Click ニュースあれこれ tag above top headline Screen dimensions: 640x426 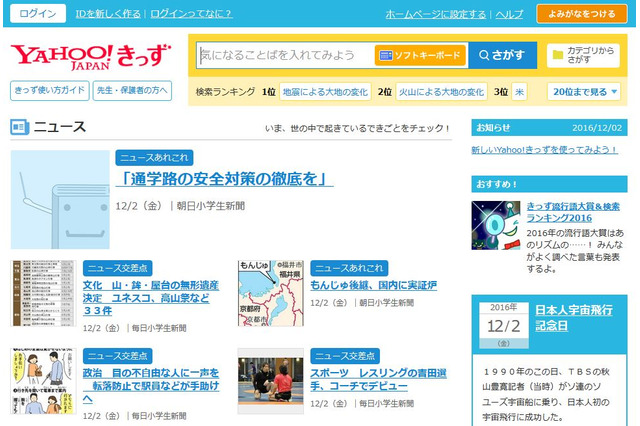point(154,158)
